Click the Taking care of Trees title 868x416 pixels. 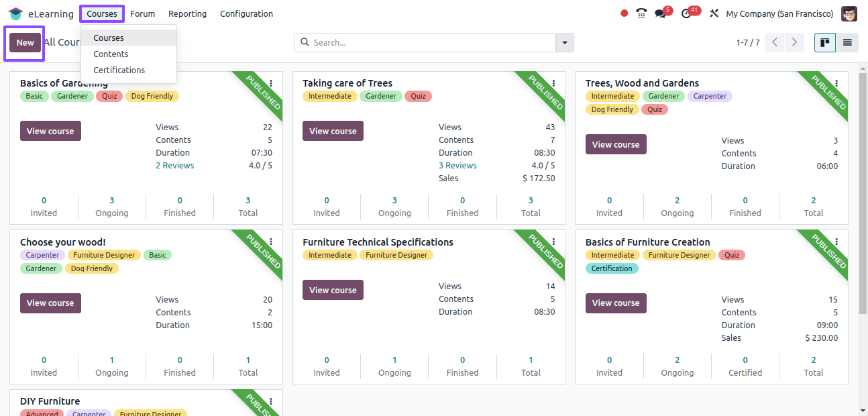(347, 83)
